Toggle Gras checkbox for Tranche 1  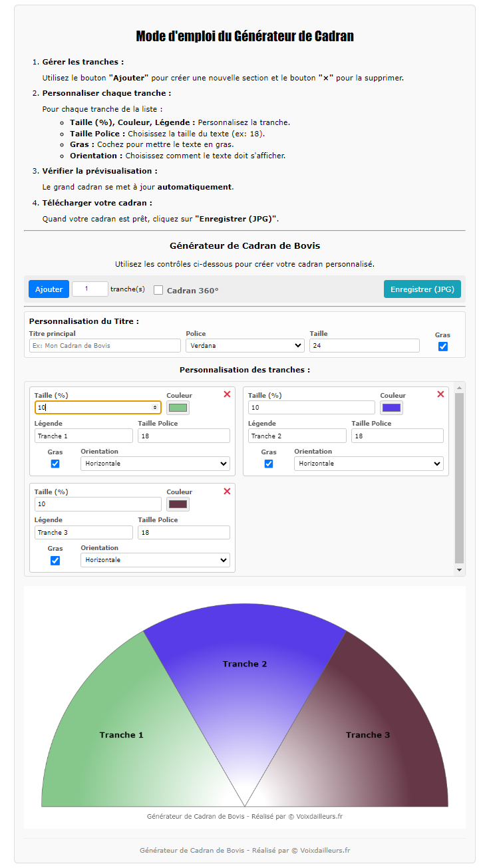[x=55, y=464]
